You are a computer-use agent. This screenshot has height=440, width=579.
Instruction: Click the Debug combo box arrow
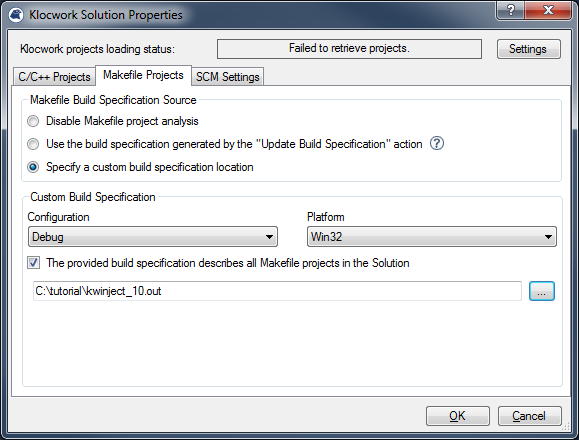pos(270,237)
